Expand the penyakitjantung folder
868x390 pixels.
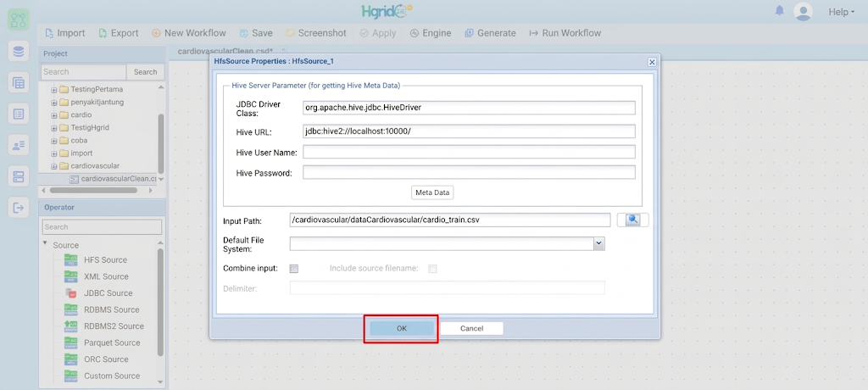pos(53,103)
